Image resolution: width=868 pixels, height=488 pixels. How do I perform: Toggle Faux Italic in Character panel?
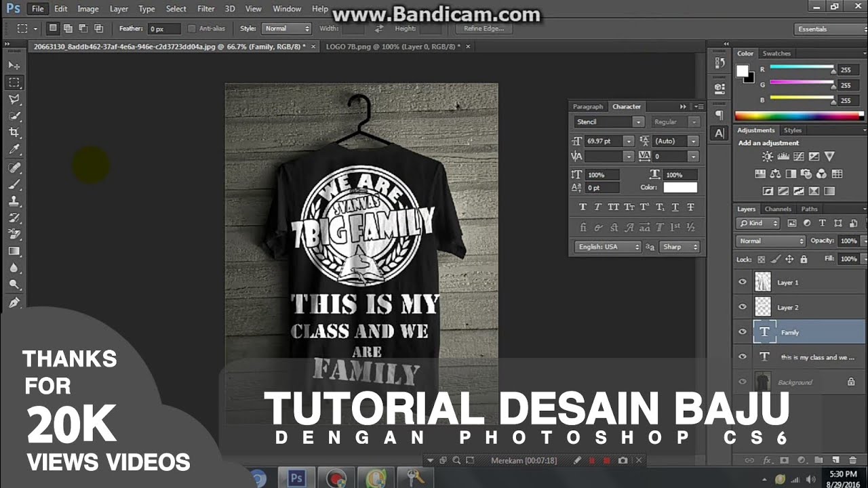pyautogui.click(x=597, y=207)
